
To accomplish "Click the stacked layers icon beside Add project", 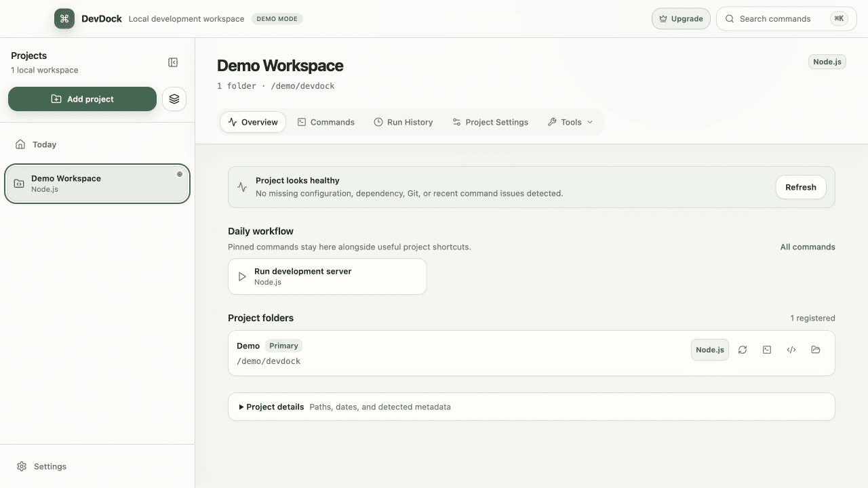I will tap(174, 99).
